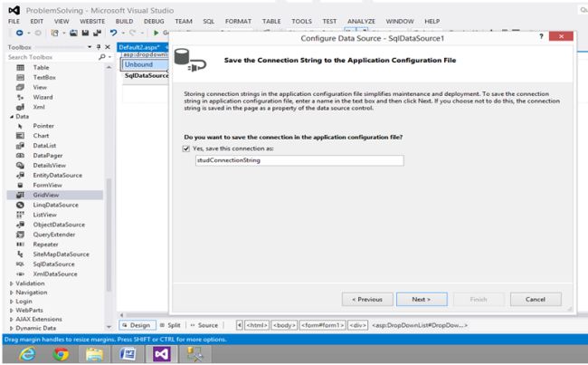
Task: Open the Undo history dropdown arrow
Action: click(x=123, y=33)
